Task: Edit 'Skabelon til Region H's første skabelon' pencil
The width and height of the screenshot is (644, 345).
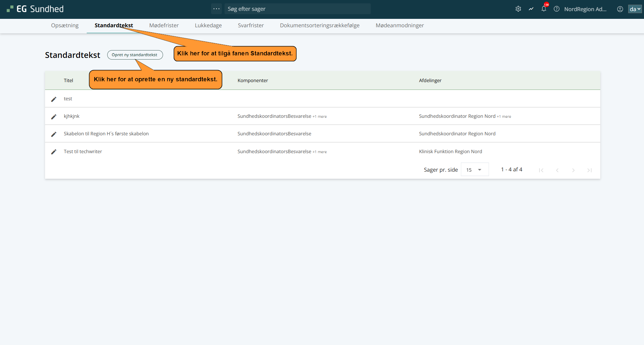Action: click(54, 134)
